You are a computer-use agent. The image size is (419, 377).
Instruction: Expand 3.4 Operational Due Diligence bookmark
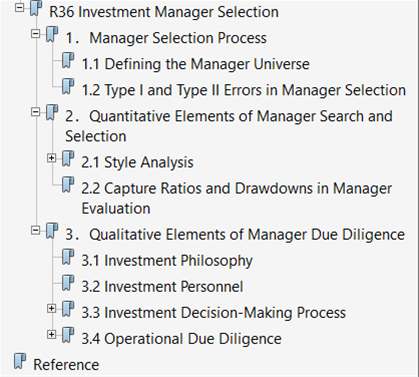click(51, 334)
